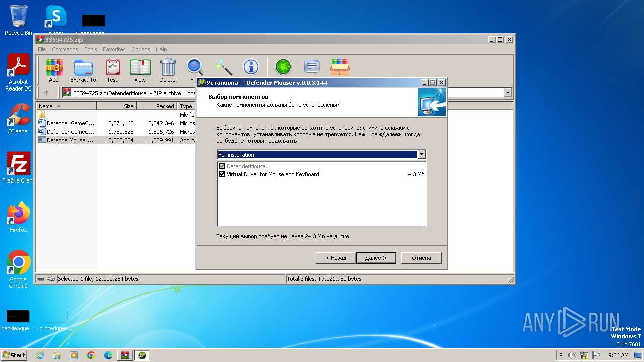Click the Comment speech bubble icon

pos(312,67)
